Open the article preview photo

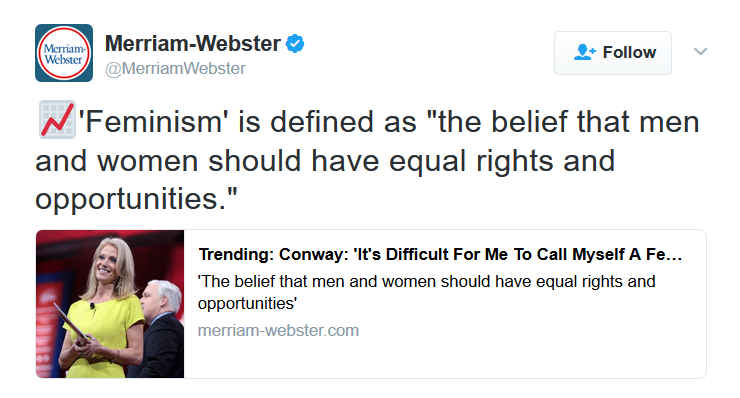[x=110, y=304]
